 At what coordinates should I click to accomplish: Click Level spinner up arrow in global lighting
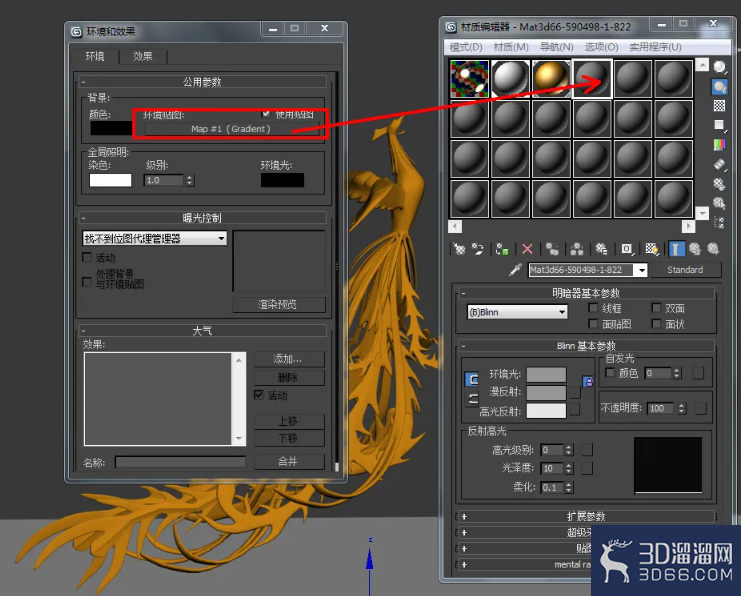point(190,177)
